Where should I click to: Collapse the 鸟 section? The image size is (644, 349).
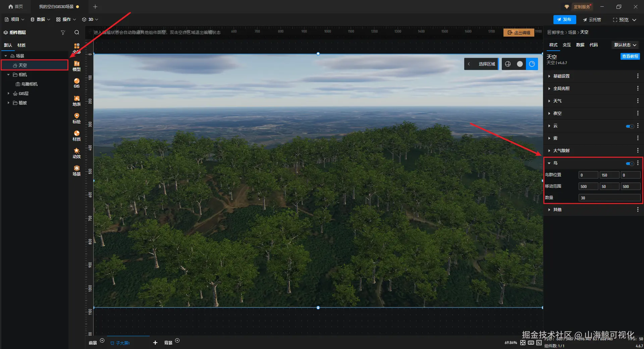549,163
